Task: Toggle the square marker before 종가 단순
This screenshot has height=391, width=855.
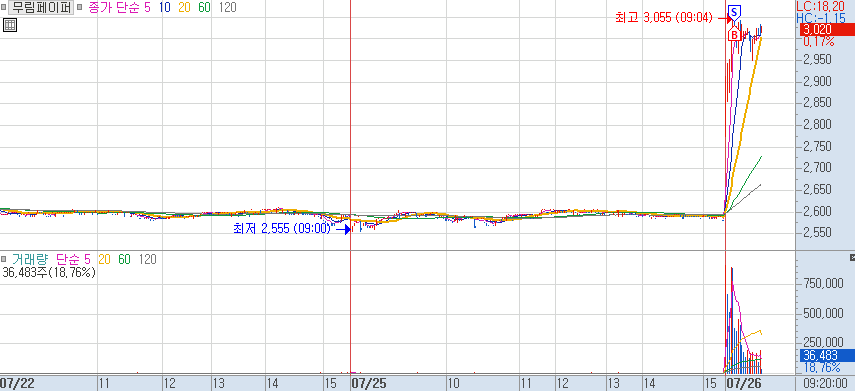Action: (80, 8)
